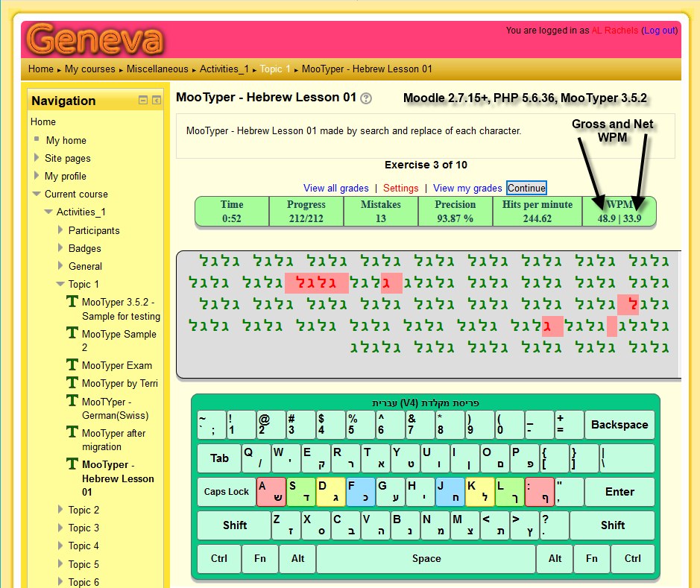
Task: Collapse the Activities_1 course node
Action: coord(48,212)
